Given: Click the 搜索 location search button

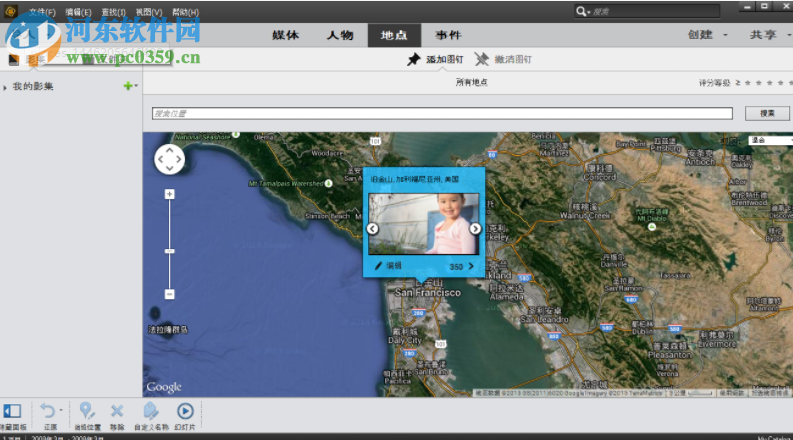Looking at the screenshot, I should point(767,113).
